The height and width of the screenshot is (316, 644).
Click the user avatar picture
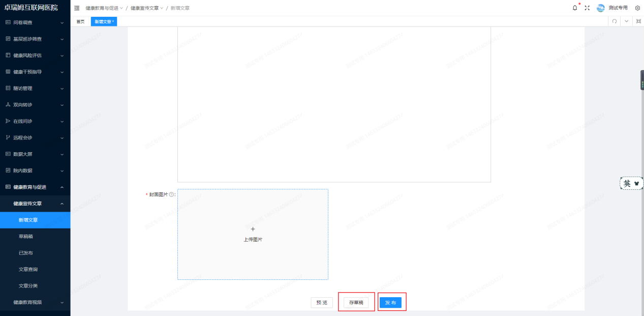601,8
